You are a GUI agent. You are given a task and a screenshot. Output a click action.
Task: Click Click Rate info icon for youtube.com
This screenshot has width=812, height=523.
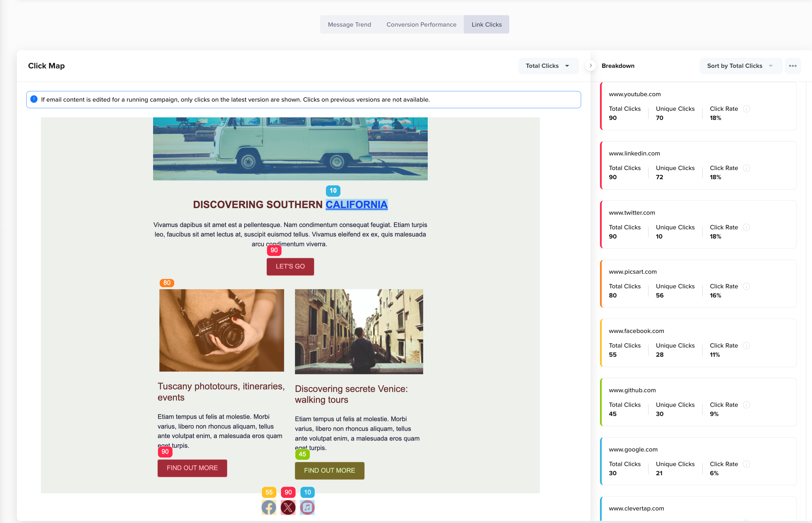(746, 109)
